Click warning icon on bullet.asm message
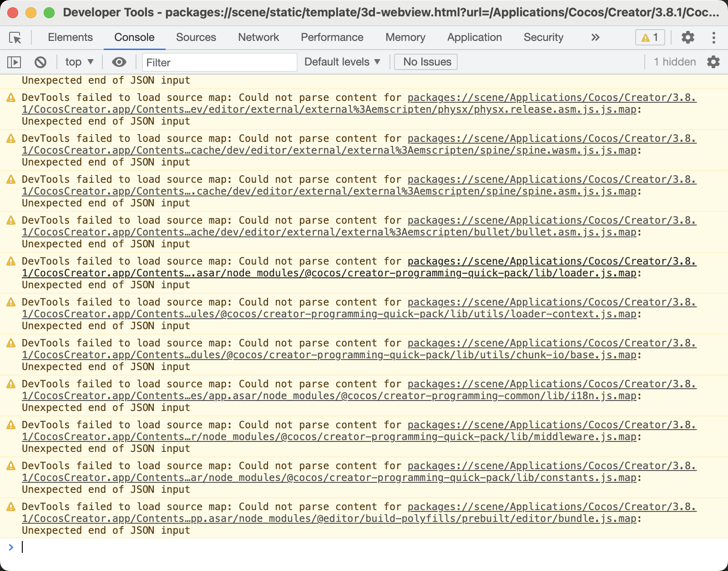The height and width of the screenshot is (571, 728). (11, 220)
